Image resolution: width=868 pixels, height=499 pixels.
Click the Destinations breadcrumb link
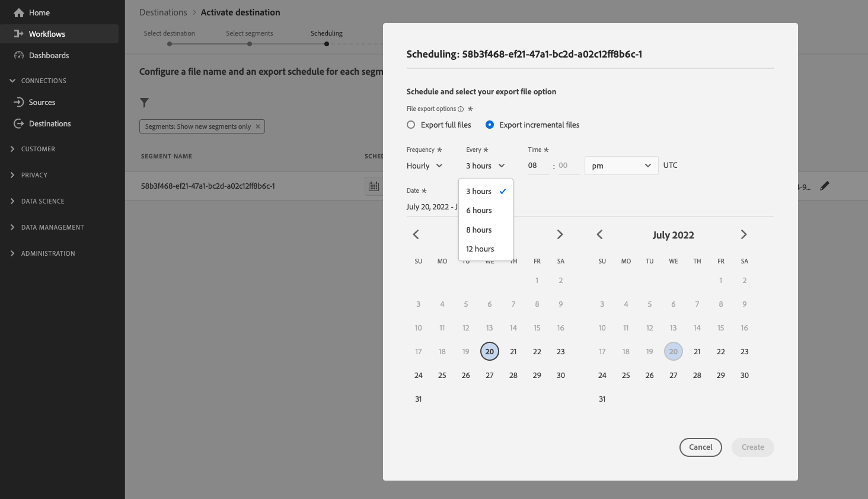pos(163,12)
